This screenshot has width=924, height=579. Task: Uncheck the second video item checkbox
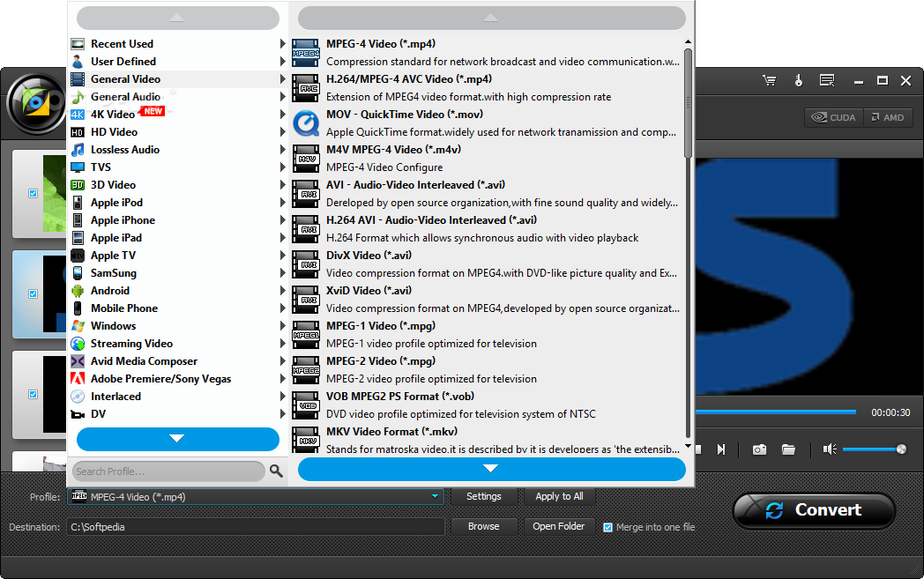[x=33, y=293]
